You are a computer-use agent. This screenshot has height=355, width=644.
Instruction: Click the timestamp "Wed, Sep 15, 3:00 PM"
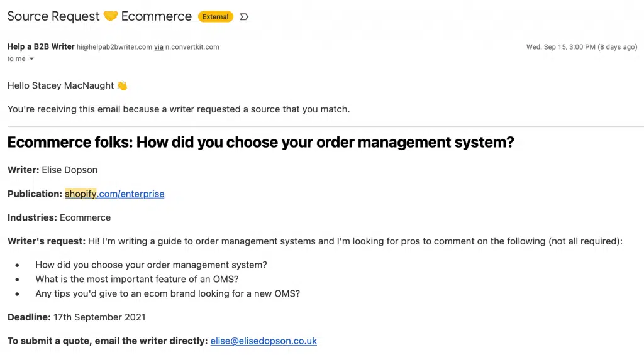click(560, 47)
